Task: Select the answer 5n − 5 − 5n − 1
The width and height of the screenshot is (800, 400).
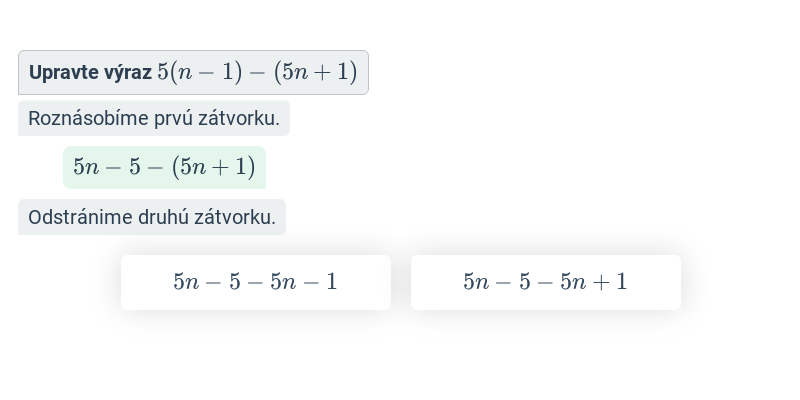Action: (x=255, y=282)
